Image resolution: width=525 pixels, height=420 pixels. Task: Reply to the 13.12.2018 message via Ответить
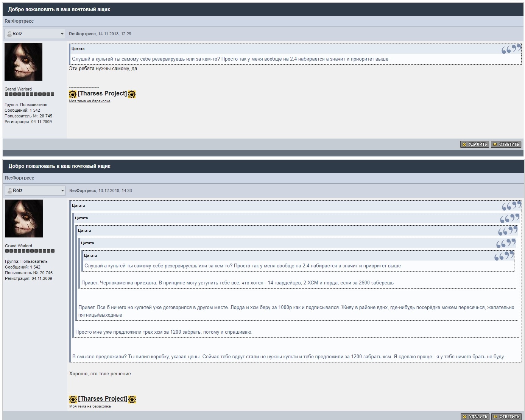[x=506, y=417]
